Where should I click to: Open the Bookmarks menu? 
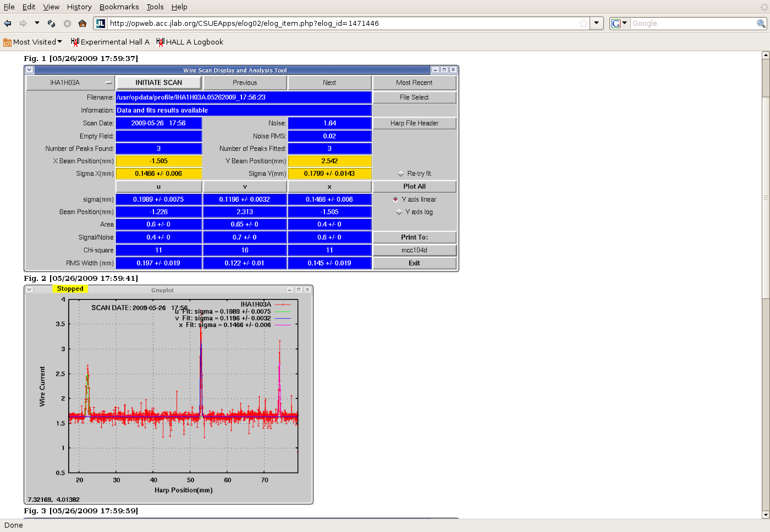click(x=119, y=7)
